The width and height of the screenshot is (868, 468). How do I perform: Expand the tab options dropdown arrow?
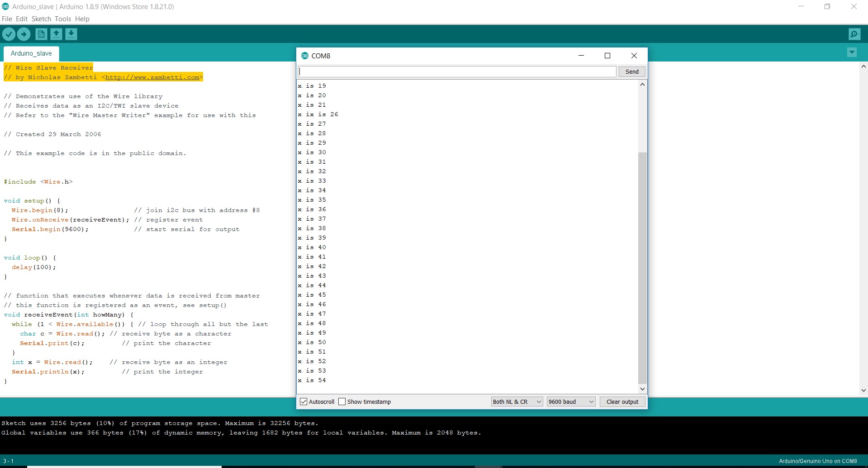(852, 52)
